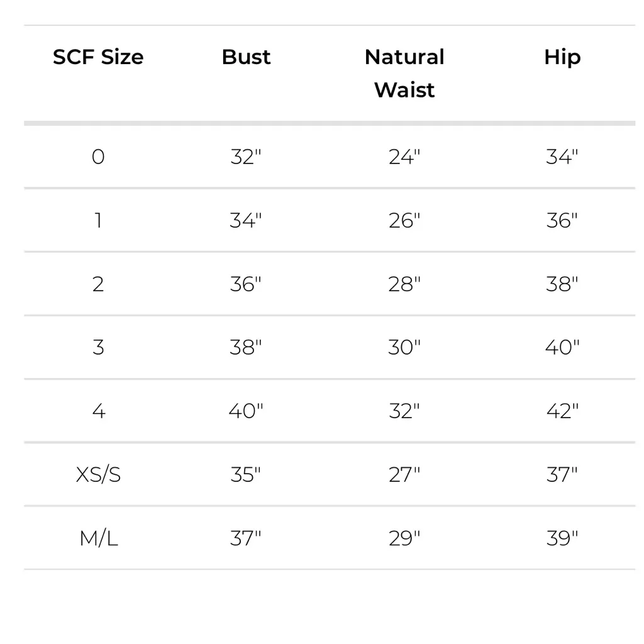
Task: Select the M/L size label
Action: (98, 538)
